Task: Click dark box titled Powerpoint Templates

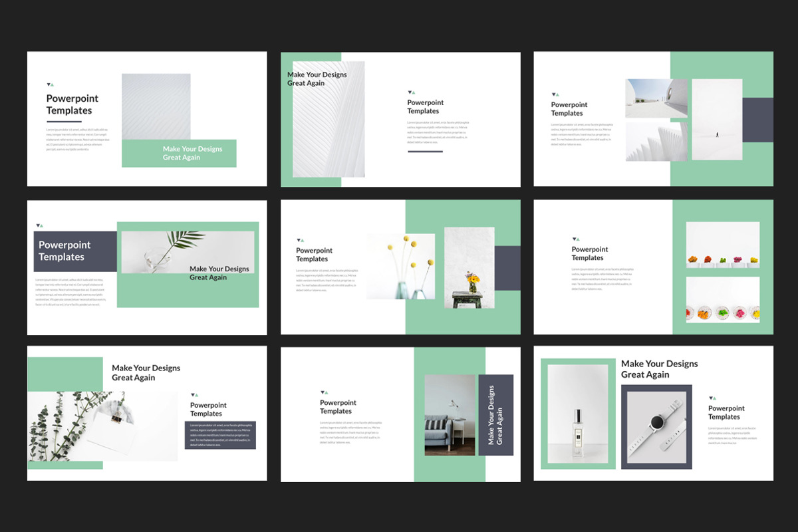Action: [x=75, y=251]
